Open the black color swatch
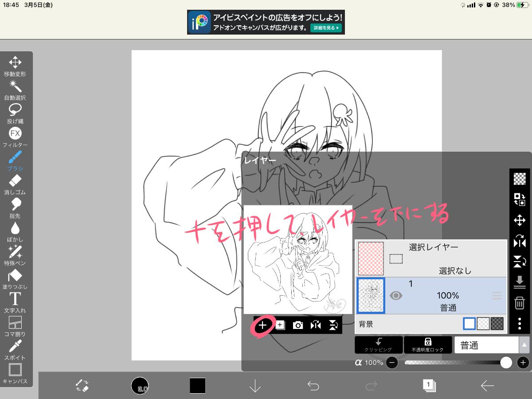This screenshot has height=399, width=532. click(x=198, y=386)
